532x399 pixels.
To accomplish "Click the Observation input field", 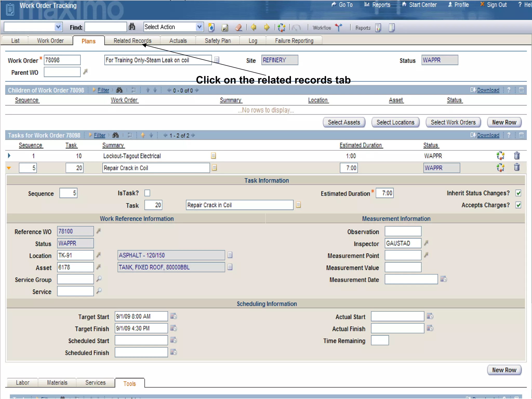I will [403, 231].
